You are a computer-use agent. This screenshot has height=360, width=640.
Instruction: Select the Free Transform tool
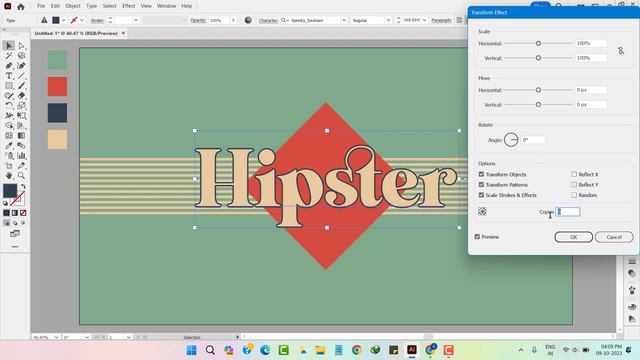(21, 116)
